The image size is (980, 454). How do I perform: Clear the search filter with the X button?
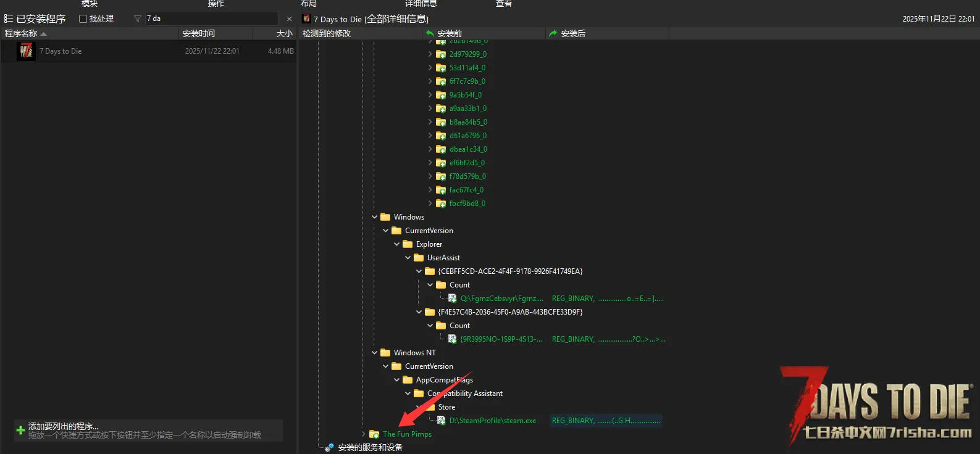coord(289,19)
